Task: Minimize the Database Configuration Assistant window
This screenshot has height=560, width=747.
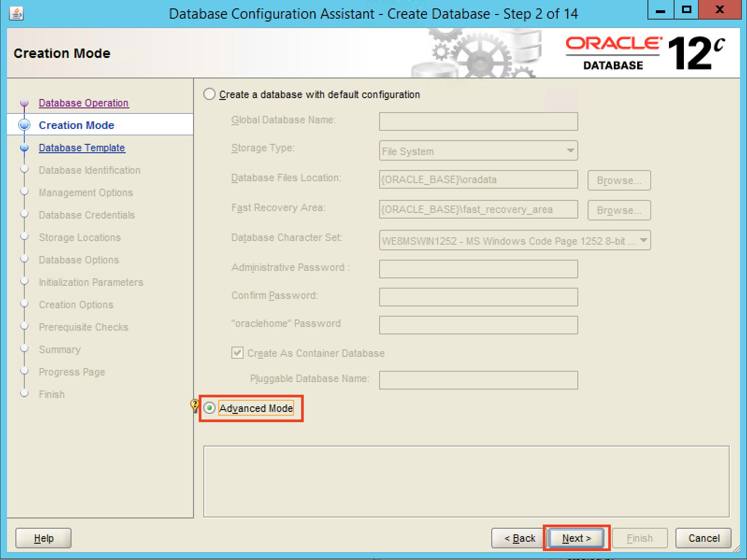Action: pyautogui.click(x=661, y=10)
